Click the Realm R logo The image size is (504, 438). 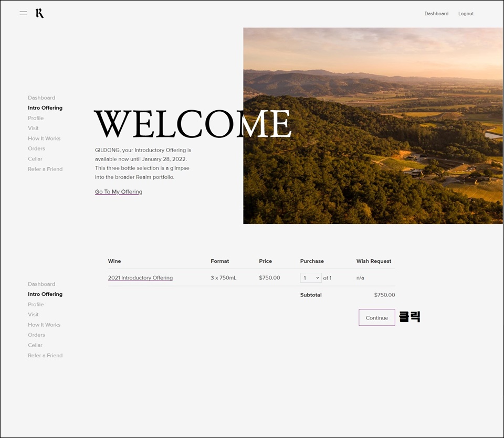39,13
